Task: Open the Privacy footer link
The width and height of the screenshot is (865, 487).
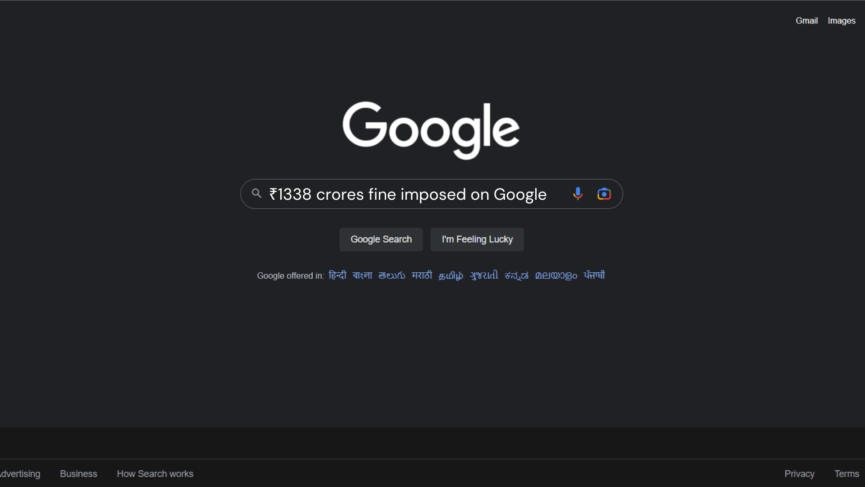Action: [x=799, y=474]
